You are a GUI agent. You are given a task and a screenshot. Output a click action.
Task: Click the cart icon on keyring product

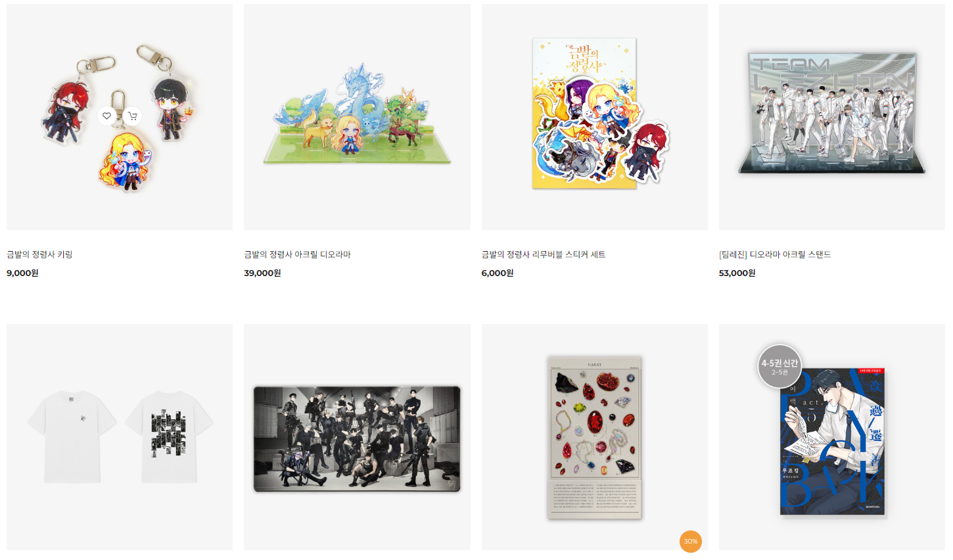click(133, 116)
